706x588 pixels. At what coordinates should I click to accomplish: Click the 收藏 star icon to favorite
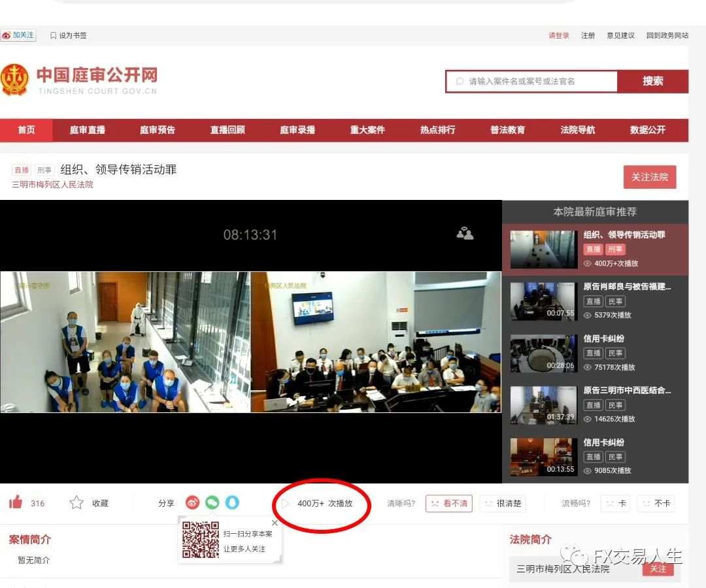[x=76, y=502]
